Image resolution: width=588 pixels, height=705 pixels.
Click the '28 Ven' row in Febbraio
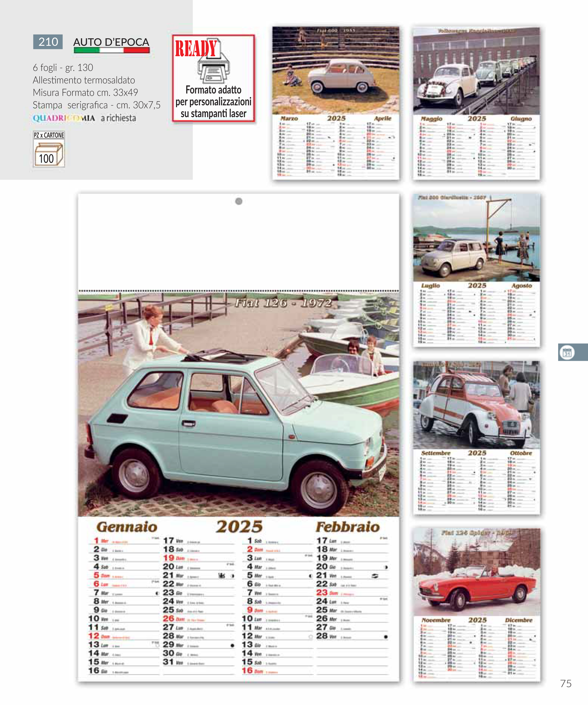352,636
